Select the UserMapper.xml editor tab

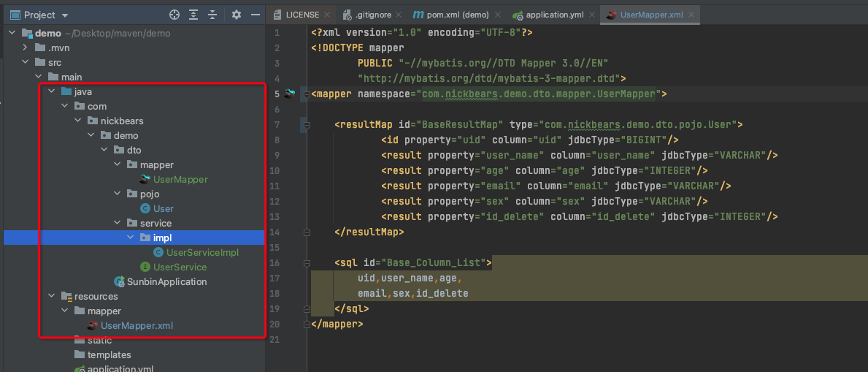point(652,15)
